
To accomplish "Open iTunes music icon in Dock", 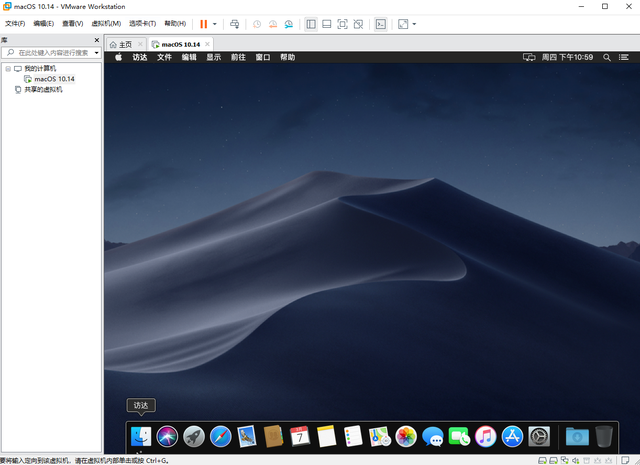I will tap(486, 436).
